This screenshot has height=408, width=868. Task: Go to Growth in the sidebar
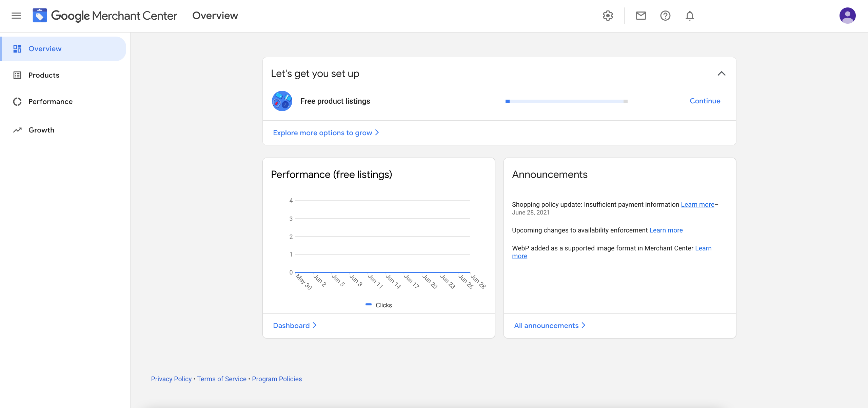pos(41,130)
